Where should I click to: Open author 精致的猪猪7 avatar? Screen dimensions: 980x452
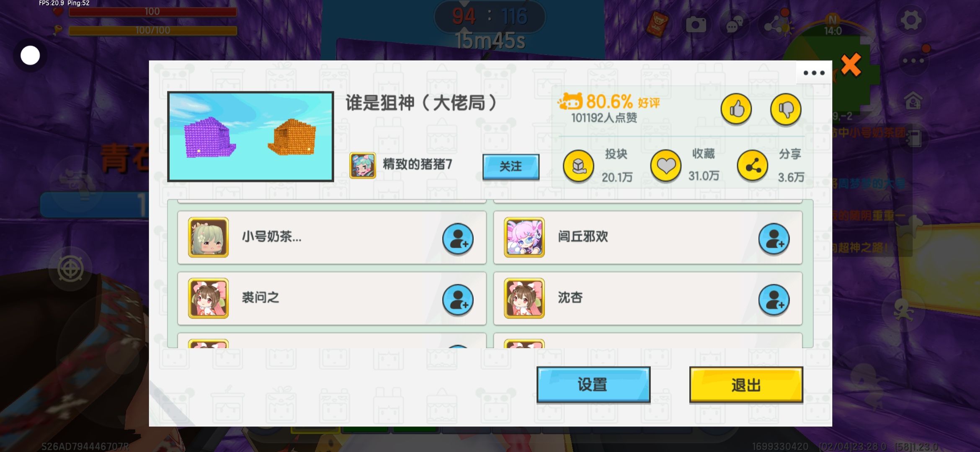pyautogui.click(x=363, y=165)
